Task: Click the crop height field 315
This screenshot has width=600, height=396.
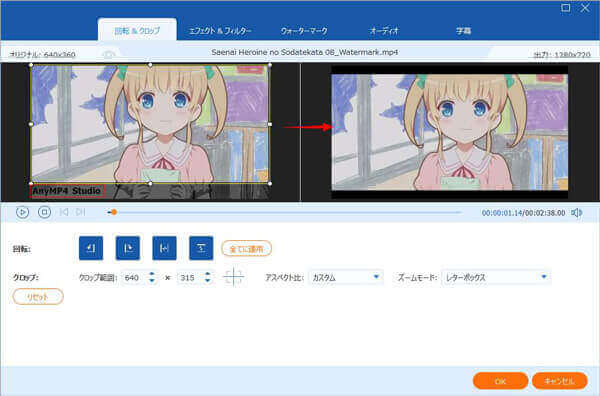Action: [x=190, y=277]
